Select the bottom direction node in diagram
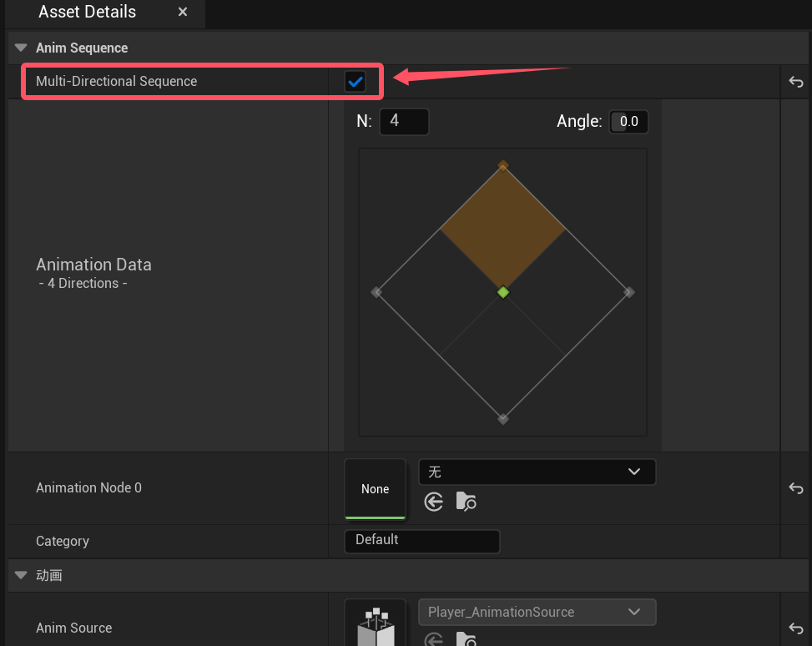This screenshot has height=646, width=812. coord(503,419)
